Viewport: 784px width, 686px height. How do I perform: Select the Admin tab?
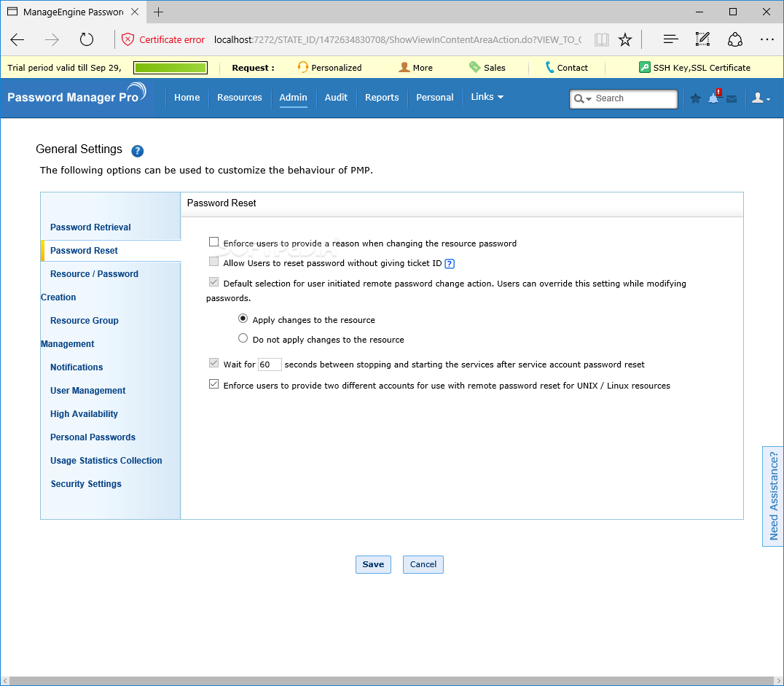(293, 98)
